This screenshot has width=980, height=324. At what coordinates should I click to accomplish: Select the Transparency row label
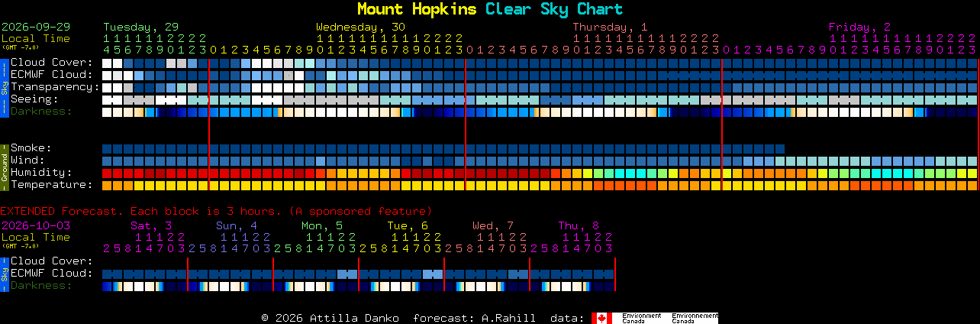pos(55,87)
